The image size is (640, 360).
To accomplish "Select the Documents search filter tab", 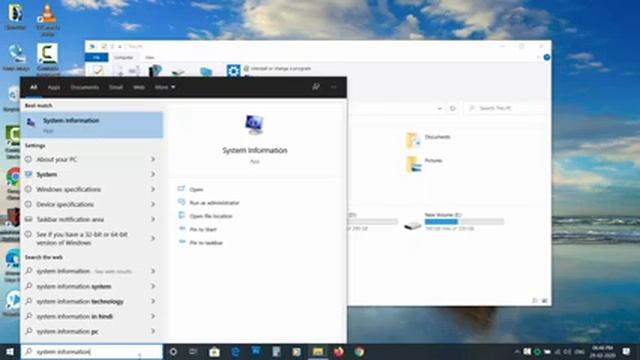I will [x=84, y=87].
